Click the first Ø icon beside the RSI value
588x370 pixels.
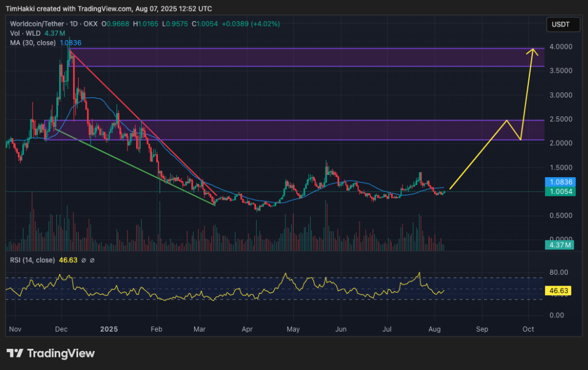[84, 260]
